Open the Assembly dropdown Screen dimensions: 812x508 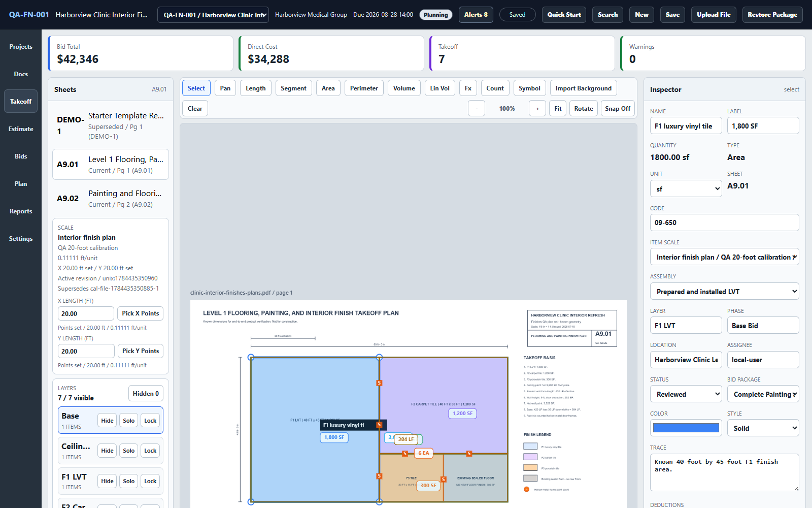724,292
